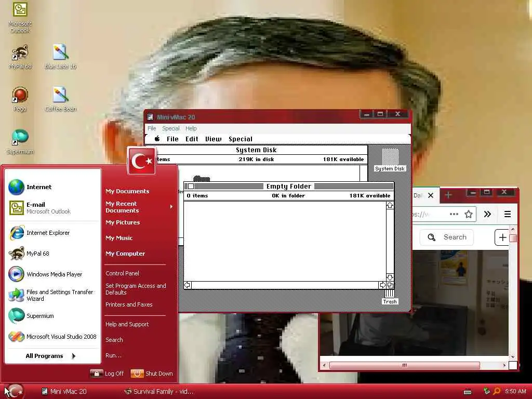This screenshot has height=399, width=532.
Task: Open Help and Support
Action: [127, 324]
